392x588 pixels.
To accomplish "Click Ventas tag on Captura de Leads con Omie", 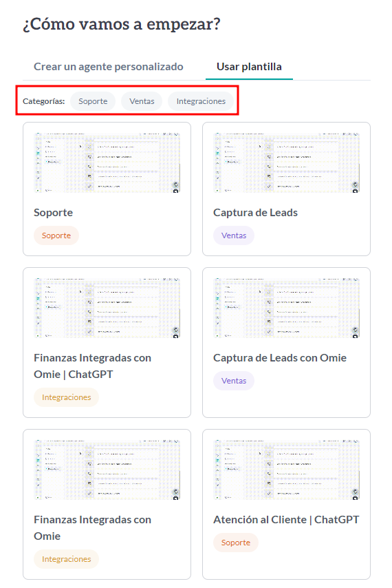I will point(234,381).
